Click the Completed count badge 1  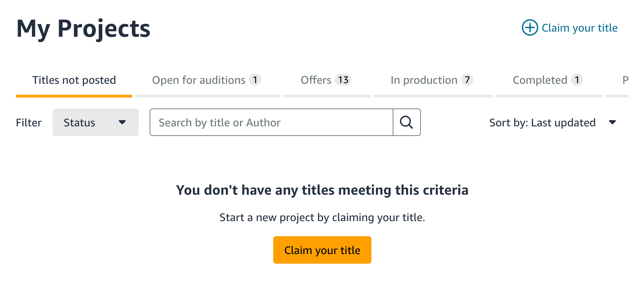[x=577, y=80]
